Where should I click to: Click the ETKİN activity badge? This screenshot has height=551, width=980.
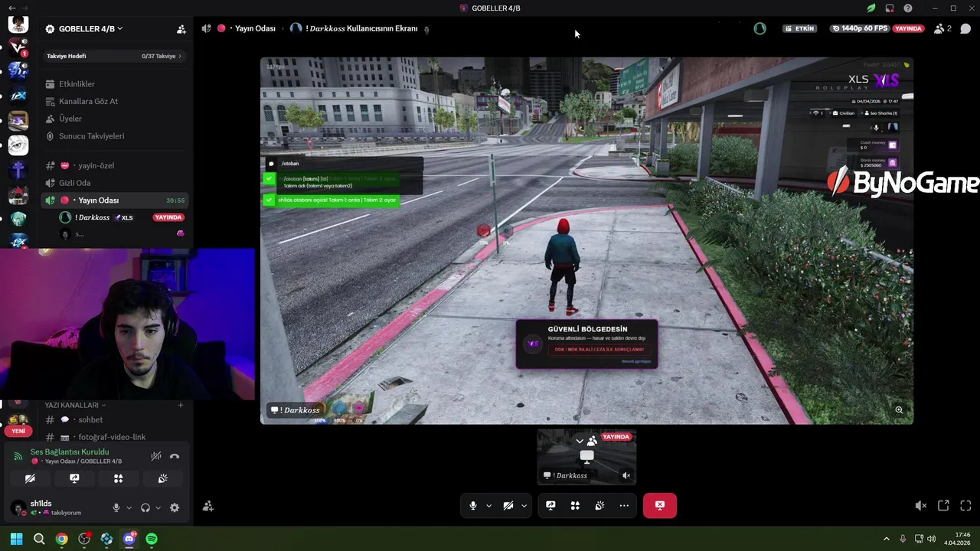tap(799, 28)
